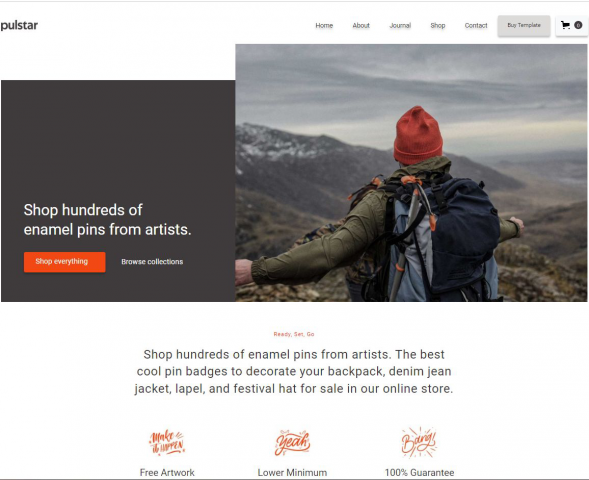Viewport: 589px width, 480px height.
Task: Click the cart item count badge
Action: click(x=578, y=25)
